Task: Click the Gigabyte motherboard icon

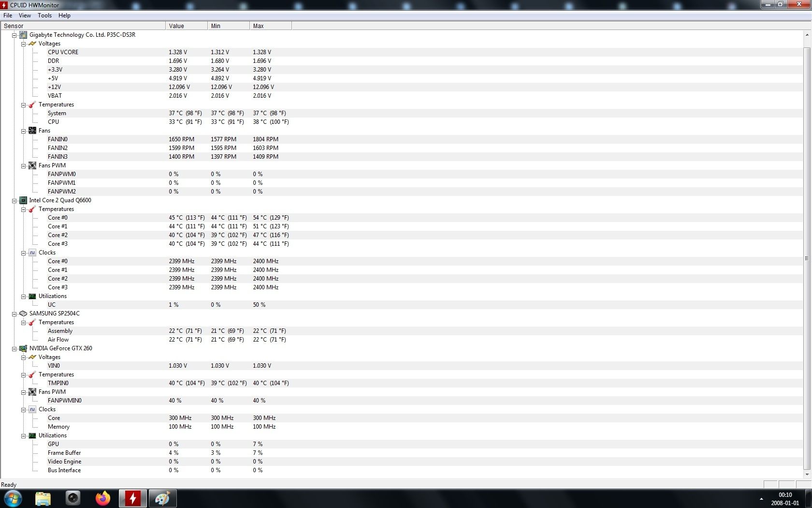Action: pyautogui.click(x=23, y=35)
